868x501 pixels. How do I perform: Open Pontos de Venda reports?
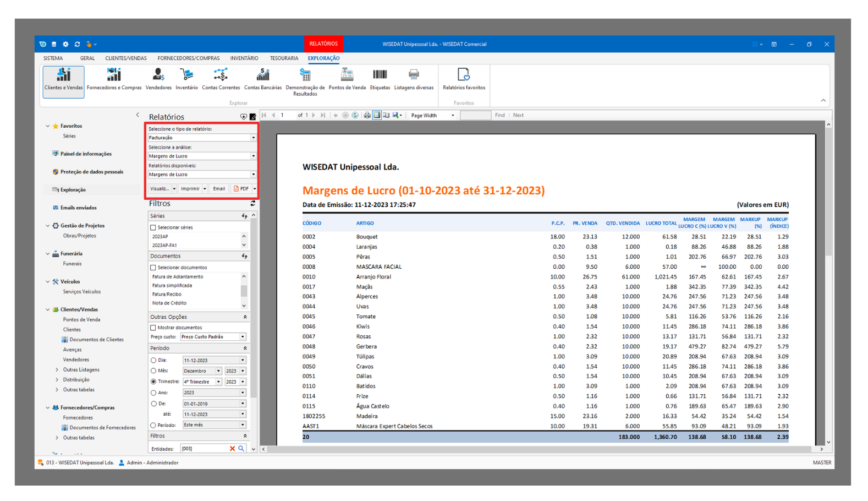tap(347, 78)
